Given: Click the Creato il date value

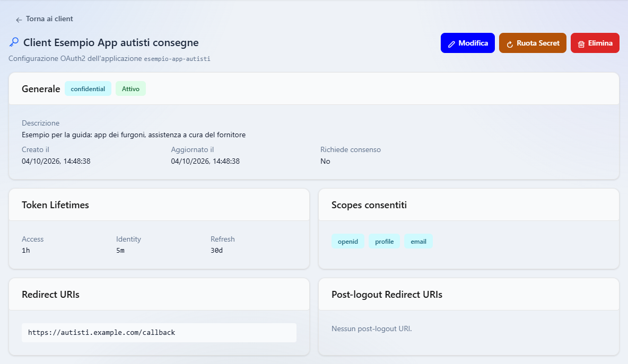Looking at the screenshot, I should click(x=56, y=161).
